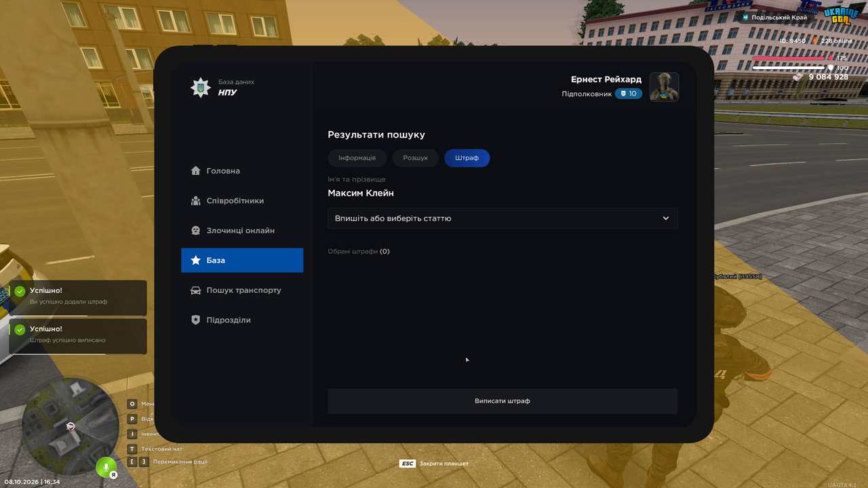Viewport: 868px width, 488px height.
Task: Open Злочинці онлайн in the sidebar
Action: 242,230
